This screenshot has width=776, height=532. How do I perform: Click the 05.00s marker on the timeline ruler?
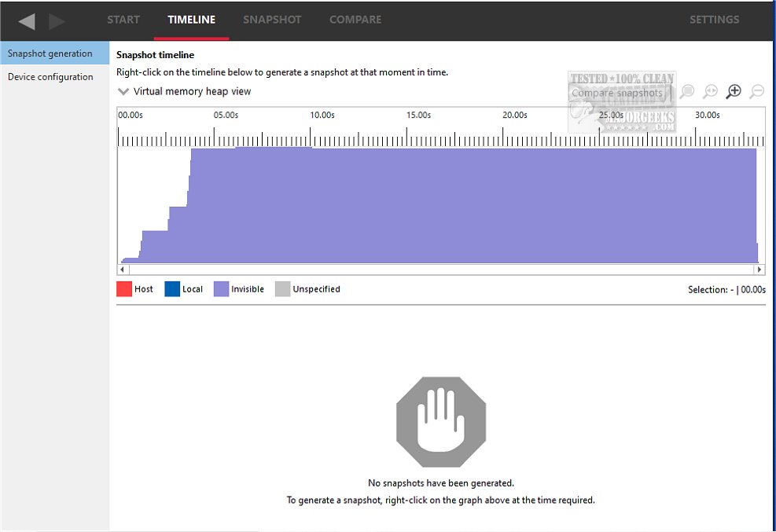(226, 115)
